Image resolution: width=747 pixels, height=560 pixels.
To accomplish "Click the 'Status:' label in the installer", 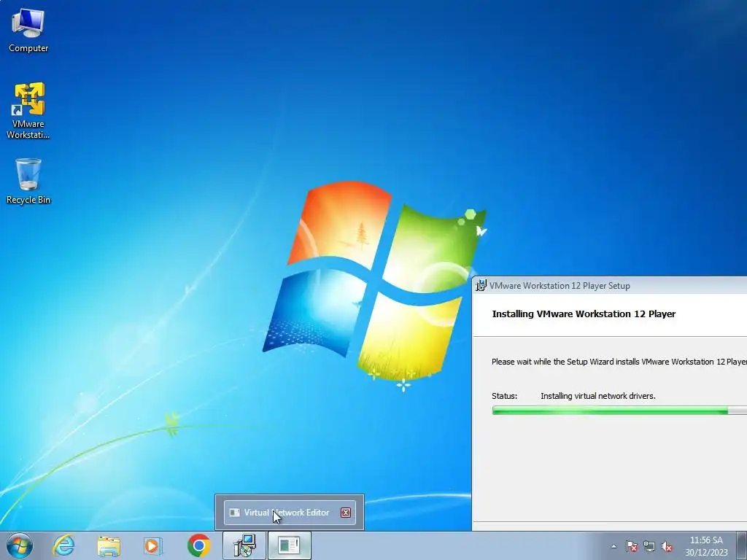I will (504, 396).
